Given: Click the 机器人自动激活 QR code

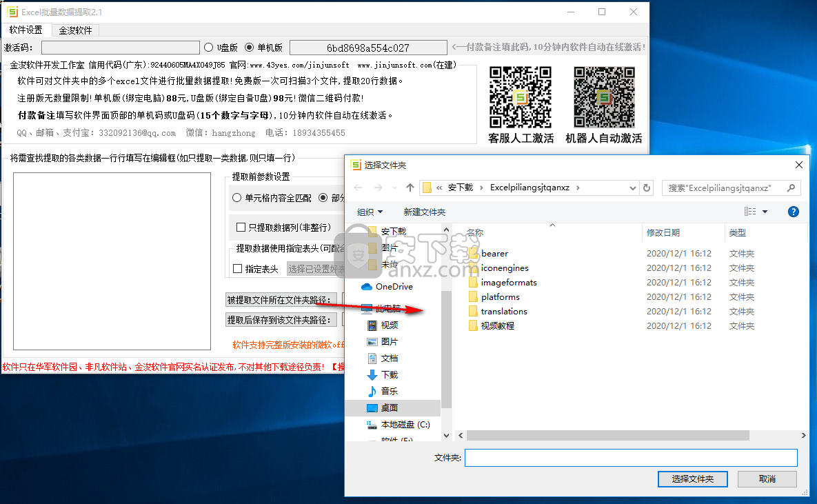Looking at the screenshot, I should (604, 97).
